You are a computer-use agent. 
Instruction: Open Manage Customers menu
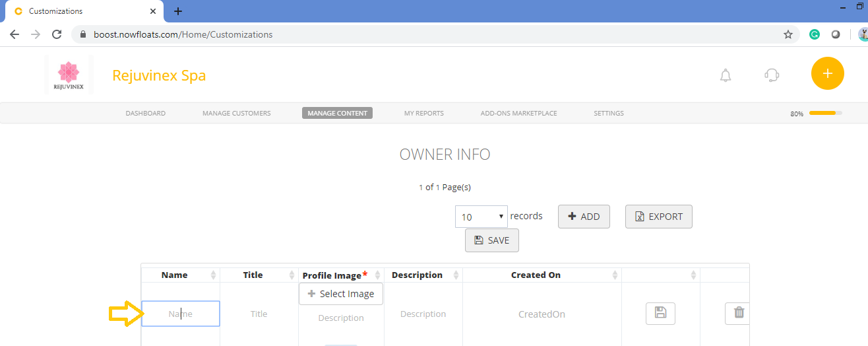[237, 113]
